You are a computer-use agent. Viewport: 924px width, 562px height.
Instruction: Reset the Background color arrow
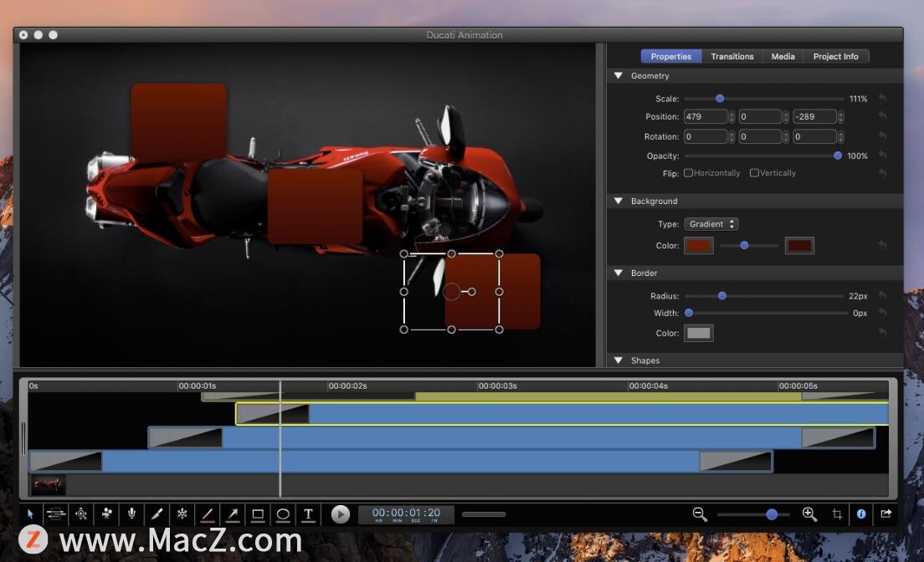pos(883,244)
